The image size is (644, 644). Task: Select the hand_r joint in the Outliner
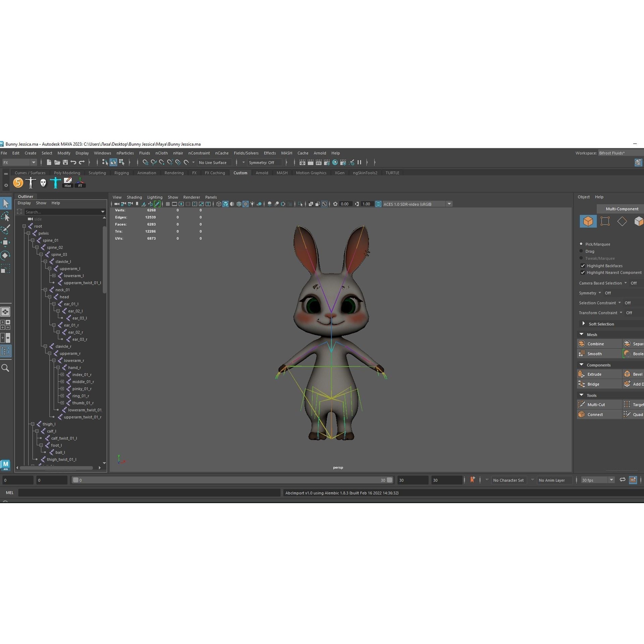click(x=74, y=367)
